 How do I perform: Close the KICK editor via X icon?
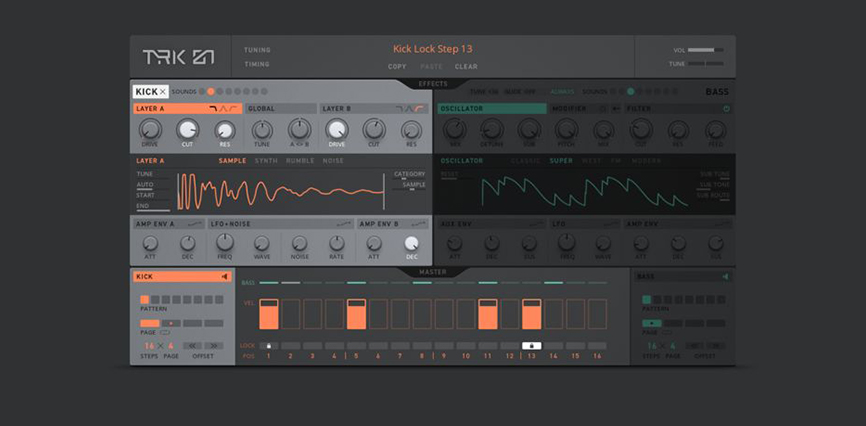click(162, 92)
